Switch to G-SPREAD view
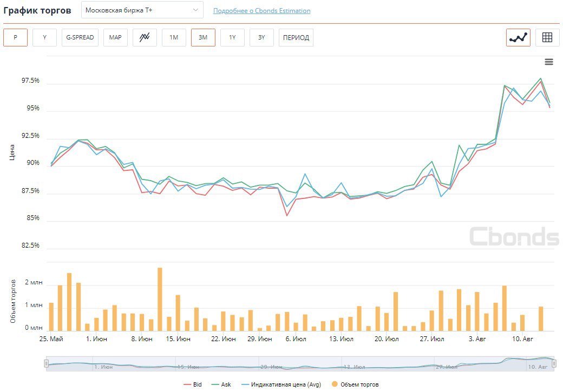 click(x=80, y=37)
